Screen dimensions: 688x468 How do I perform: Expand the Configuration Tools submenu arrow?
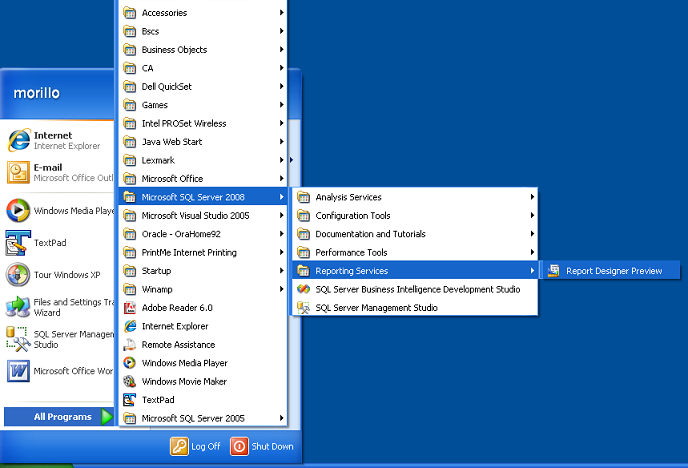(x=532, y=215)
